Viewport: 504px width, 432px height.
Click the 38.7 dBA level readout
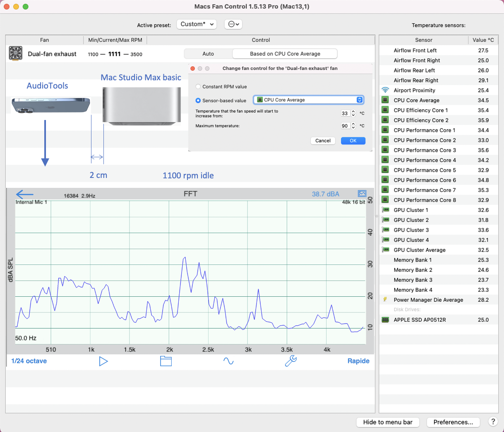pos(326,194)
